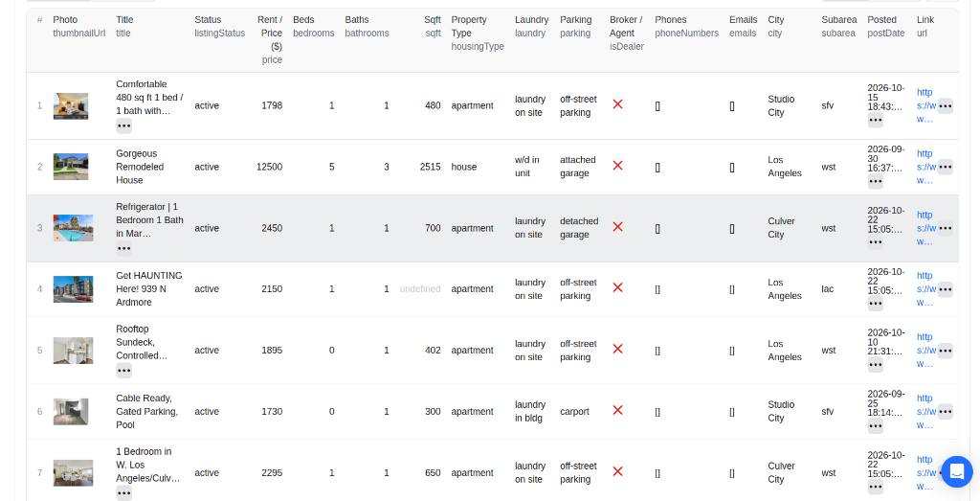Open the pool photo thumbnail in row 3
The image size is (980, 501).
(73, 228)
